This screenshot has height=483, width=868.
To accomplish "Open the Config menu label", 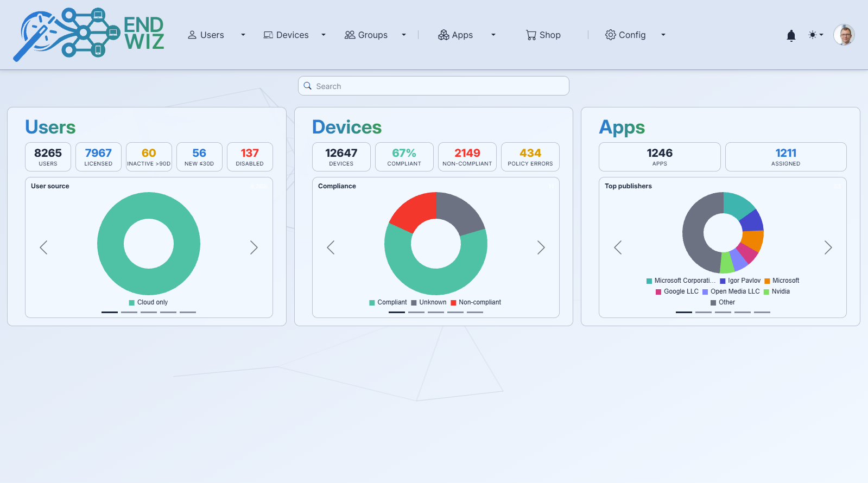I will pyautogui.click(x=632, y=35).
